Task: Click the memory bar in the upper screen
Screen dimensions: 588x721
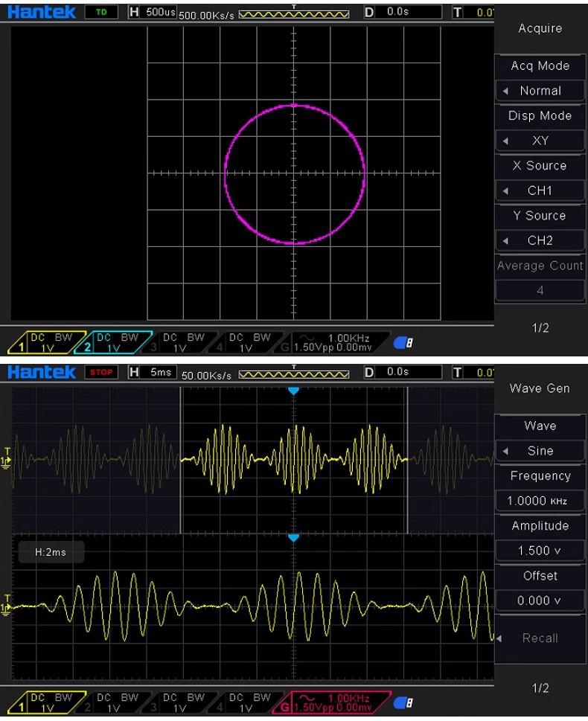Action: (294, 13)
